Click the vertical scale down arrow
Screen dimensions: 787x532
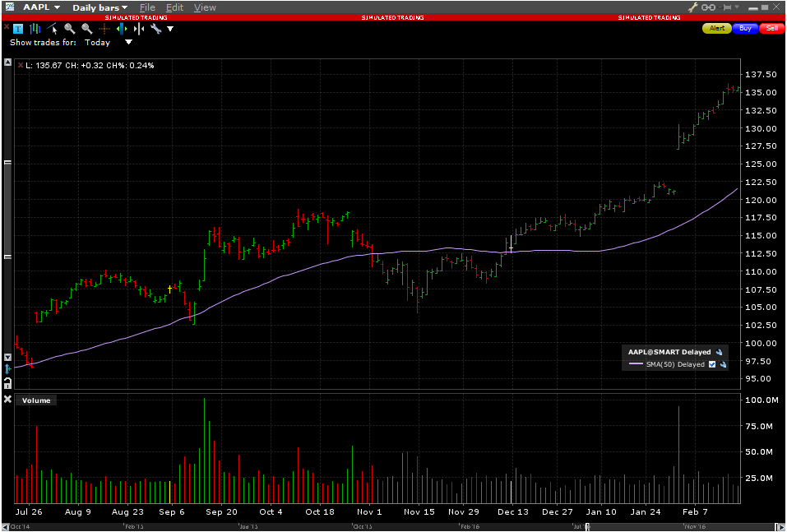[x=7, y=358]
